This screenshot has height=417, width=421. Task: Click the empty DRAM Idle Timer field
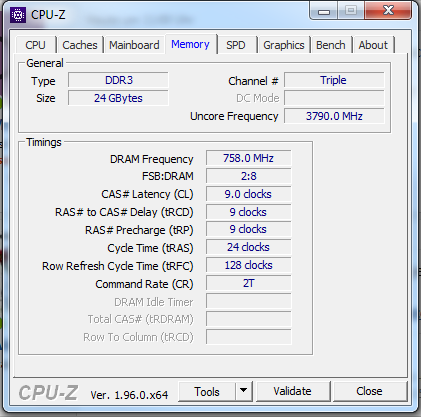(x=249, y=301)
